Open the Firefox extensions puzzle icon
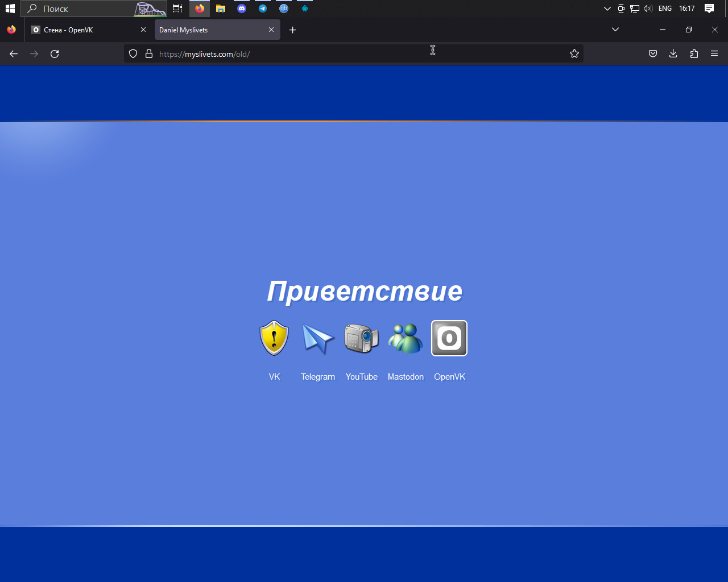 point(694,53)
